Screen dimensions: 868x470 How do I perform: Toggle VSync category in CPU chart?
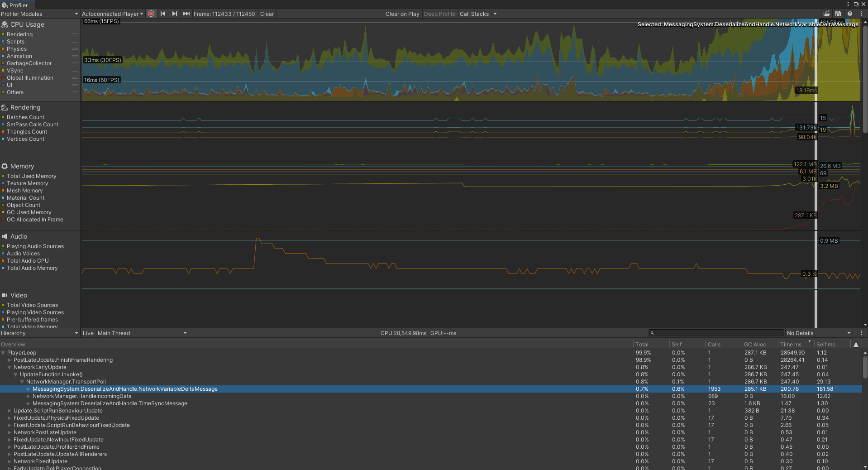click(x=3, y=71)
